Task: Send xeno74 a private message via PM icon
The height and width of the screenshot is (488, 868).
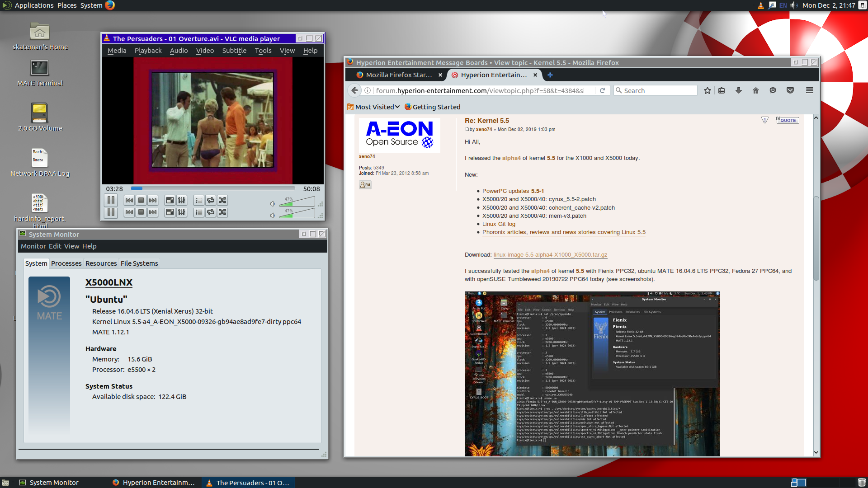Action: [x=365, y=185]
